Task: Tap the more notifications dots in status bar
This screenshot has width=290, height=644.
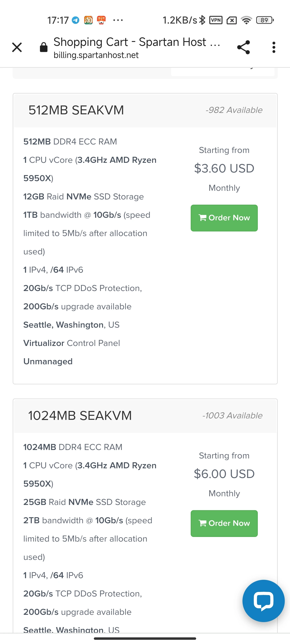Action: 118,20
